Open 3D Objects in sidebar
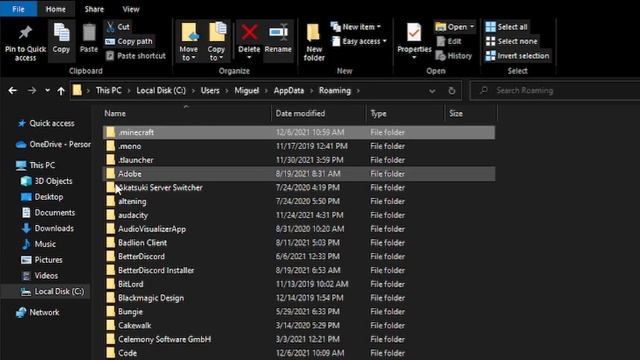The image size is (640, 360). coord(47,181)
